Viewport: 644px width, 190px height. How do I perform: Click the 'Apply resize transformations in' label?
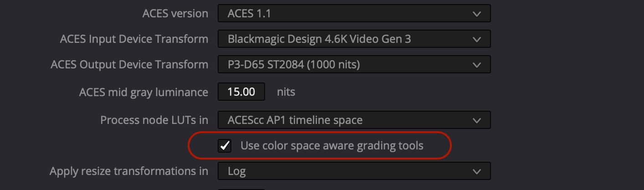[x=129, y=171]
